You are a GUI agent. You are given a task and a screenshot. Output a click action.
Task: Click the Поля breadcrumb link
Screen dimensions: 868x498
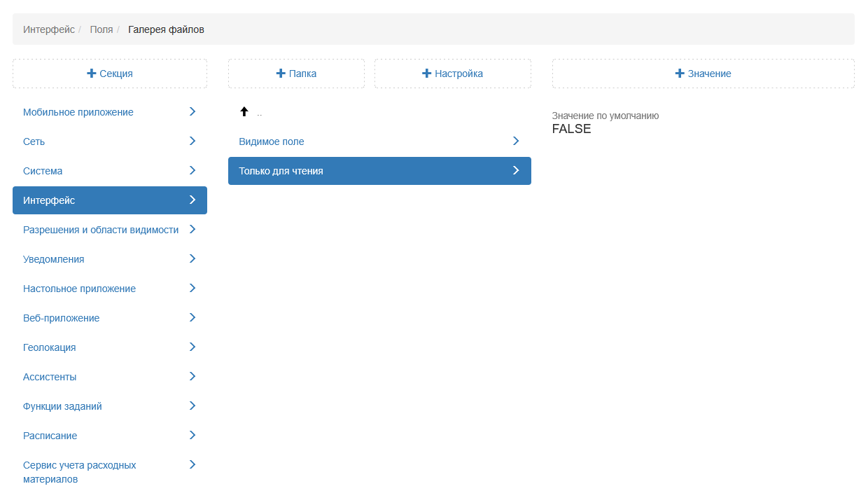coord(101,29)
